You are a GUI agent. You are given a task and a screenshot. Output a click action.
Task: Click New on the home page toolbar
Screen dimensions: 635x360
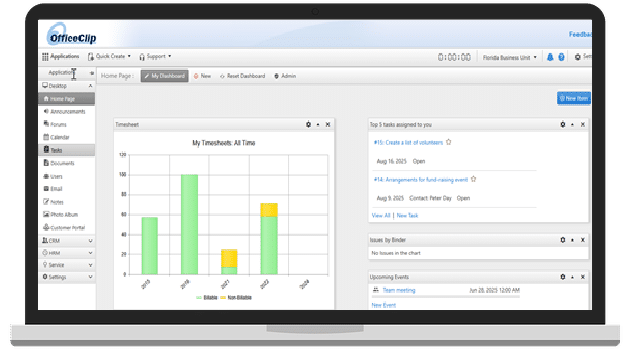tap(202, 76)
